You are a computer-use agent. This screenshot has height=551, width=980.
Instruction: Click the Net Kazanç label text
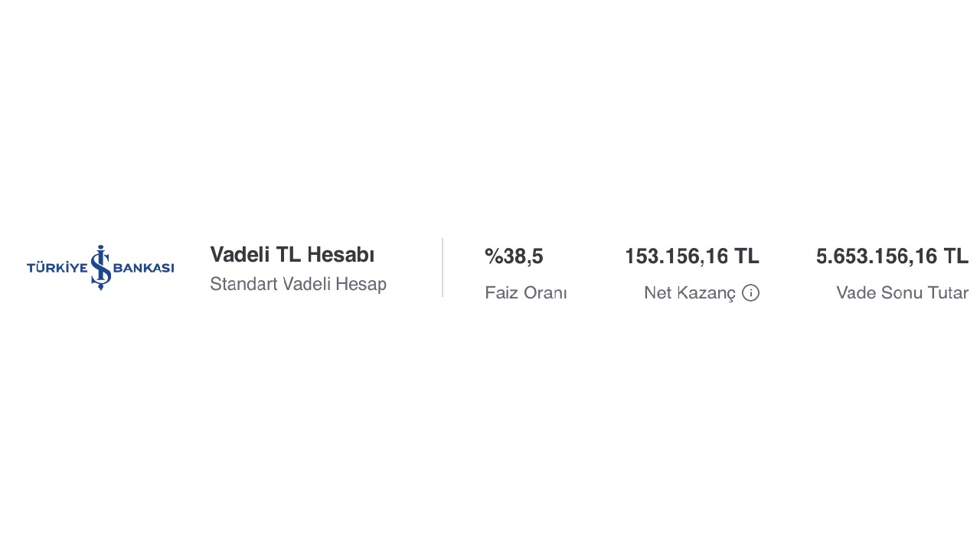pyautogui.click(x=690, y=292)
